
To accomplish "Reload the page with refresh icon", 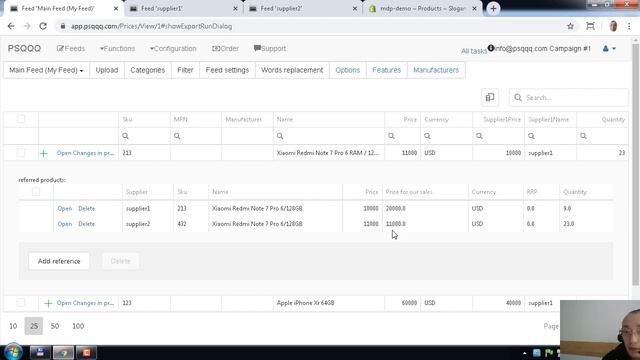I will [x=43, y=26].
